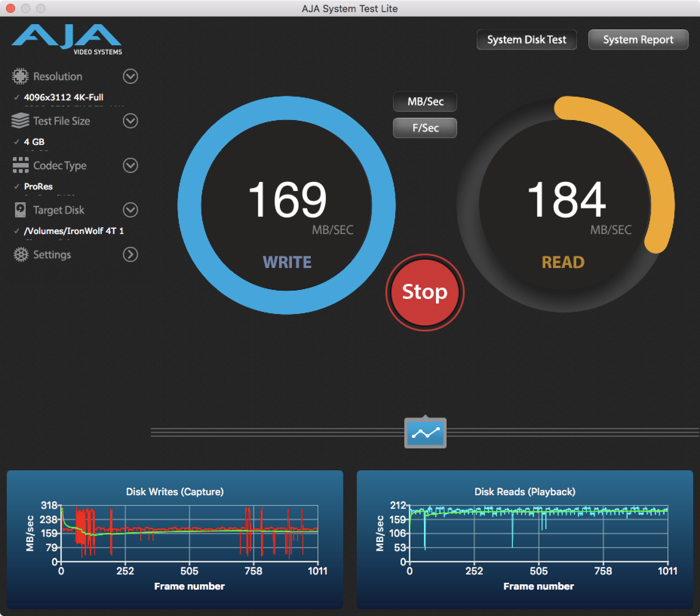The image size is (700, 616).
Task: Open the System Disk Test tab
Action: click(x=527, y=40)
